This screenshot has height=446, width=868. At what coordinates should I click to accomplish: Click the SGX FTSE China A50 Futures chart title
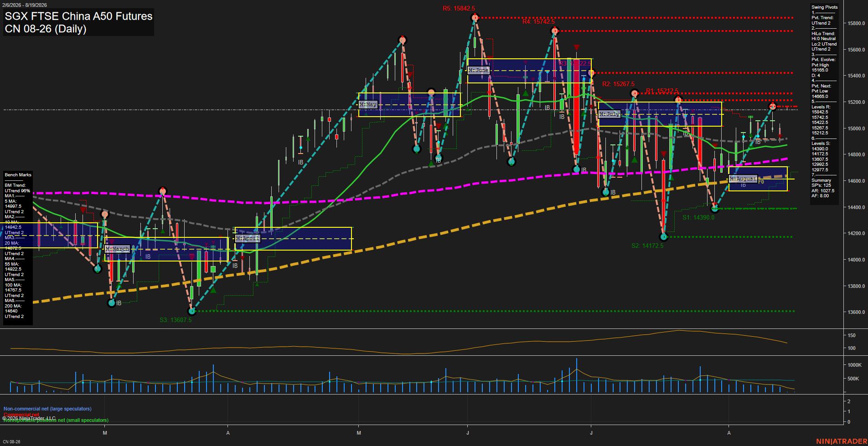(x=78, y=16)
